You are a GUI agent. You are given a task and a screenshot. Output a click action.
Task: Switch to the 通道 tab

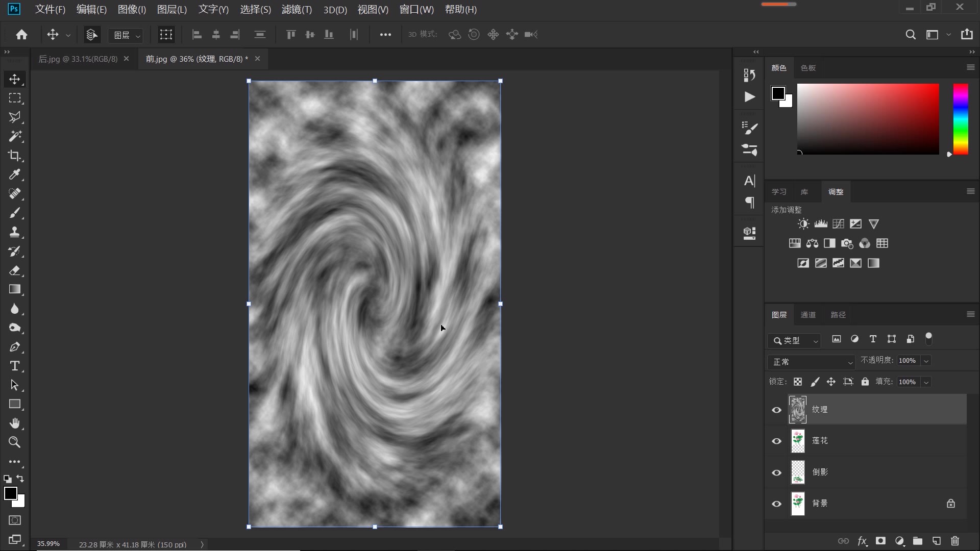point(807,315)
